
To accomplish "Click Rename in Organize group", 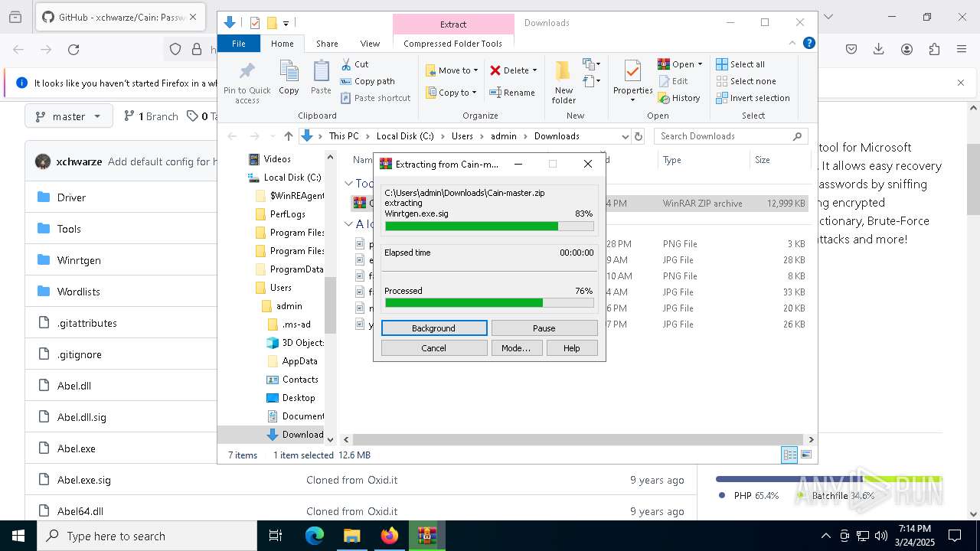I will click(x=513, y=93).
